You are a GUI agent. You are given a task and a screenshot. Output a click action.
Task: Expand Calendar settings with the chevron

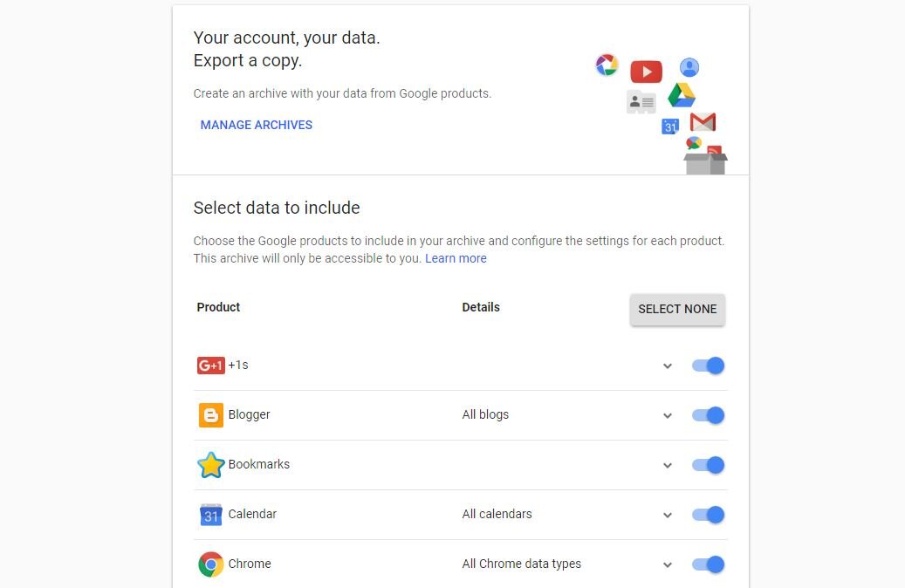coord(668,516)
